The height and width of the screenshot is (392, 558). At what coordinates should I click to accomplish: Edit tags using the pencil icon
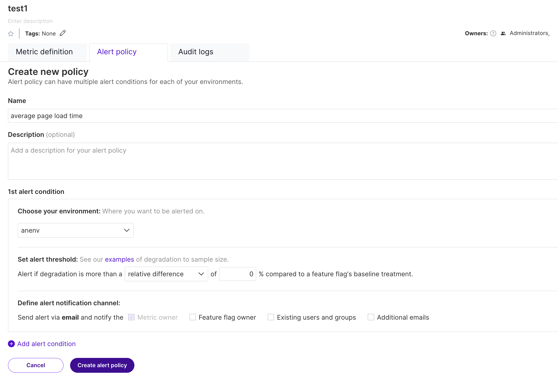click(x=63, y=33)
